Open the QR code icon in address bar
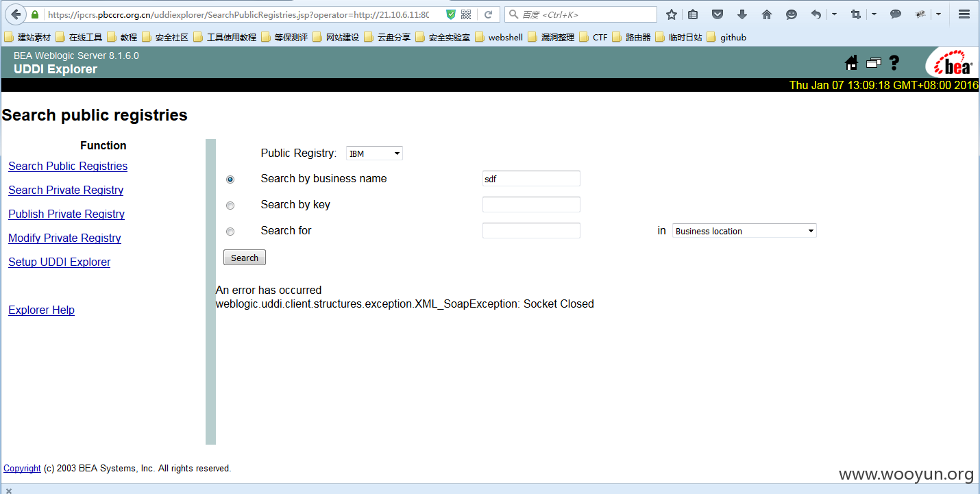 pyautogui.click(x=466, y=14)
